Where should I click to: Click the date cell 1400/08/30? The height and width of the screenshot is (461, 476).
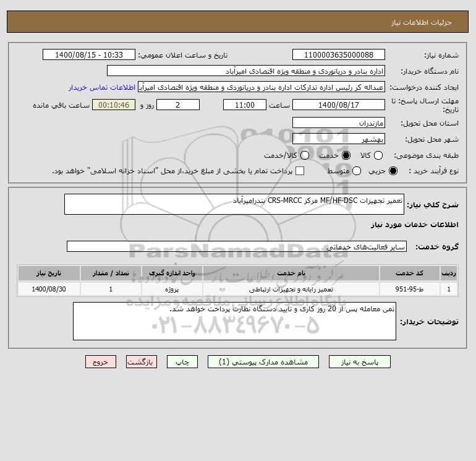point(49,289)
